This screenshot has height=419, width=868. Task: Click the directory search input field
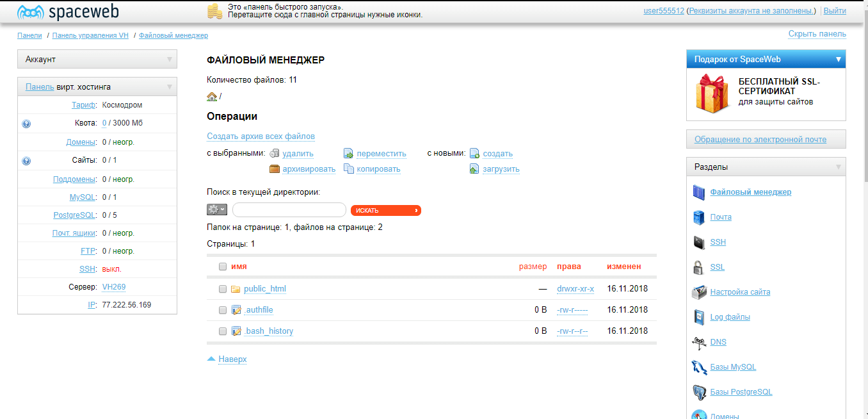coord(289,210)
